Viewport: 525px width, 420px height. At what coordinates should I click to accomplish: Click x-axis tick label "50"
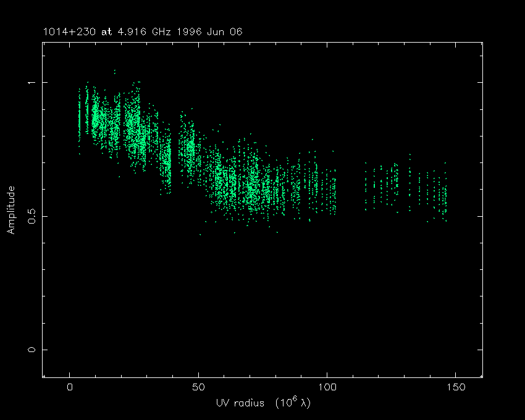pyautogui.click(x=198, y=387)
